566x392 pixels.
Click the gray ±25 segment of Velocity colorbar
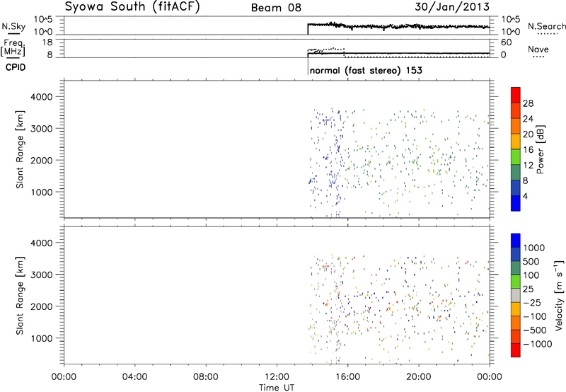pos(516,296)
